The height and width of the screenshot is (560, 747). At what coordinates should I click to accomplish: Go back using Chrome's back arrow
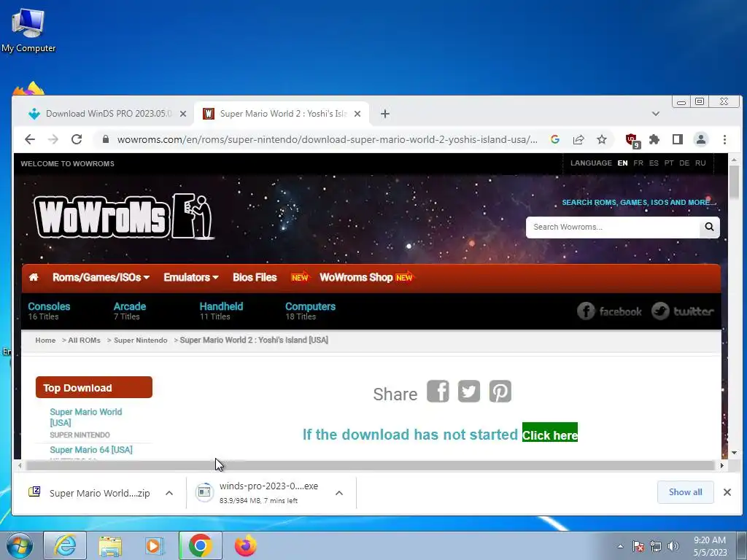point(30,139)
